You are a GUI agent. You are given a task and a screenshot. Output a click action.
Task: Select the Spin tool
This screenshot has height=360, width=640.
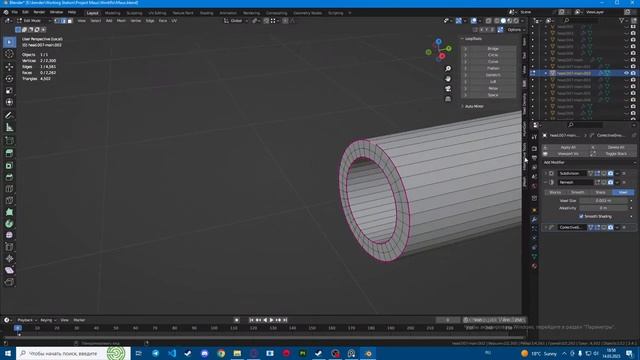(x=9, y=224)
